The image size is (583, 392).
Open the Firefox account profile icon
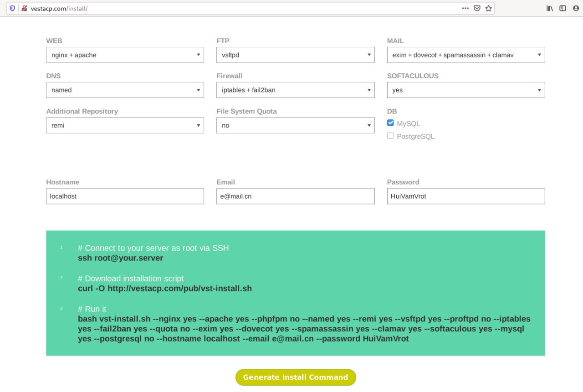(x=576, y=8)
